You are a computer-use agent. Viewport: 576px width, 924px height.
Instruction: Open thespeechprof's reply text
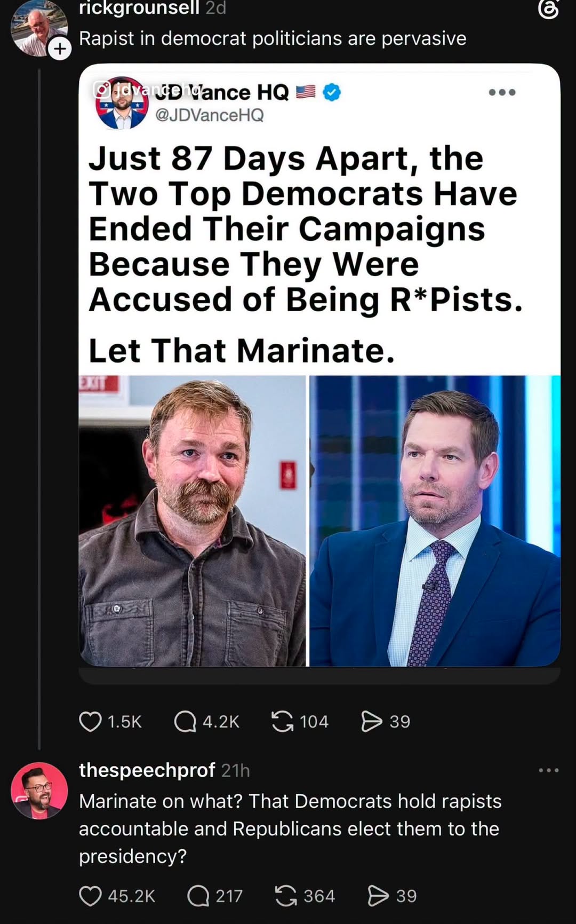pos(290,828)
